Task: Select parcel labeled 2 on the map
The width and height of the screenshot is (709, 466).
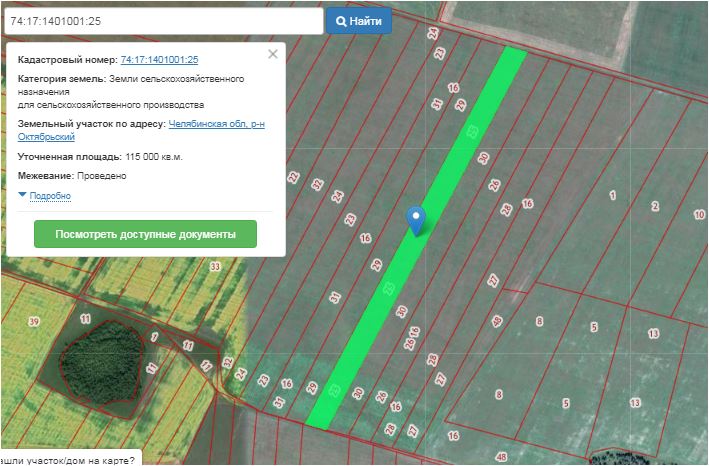Action: tap(655, 207)
